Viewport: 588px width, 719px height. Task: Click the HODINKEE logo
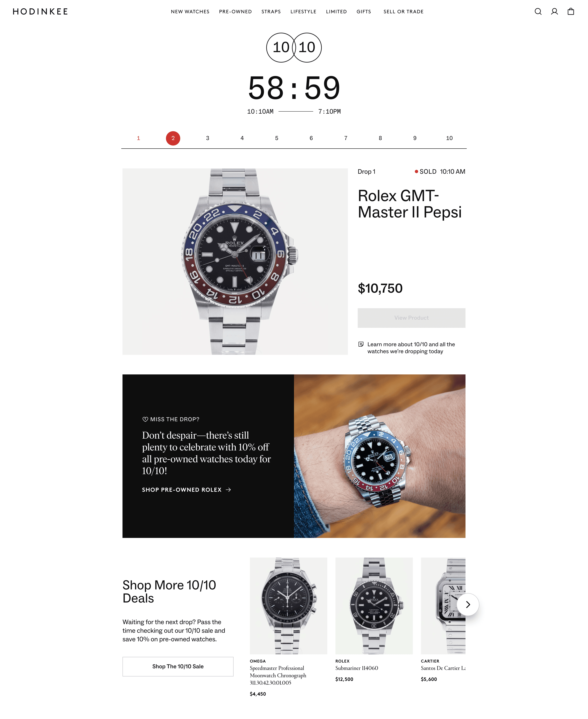40,11
